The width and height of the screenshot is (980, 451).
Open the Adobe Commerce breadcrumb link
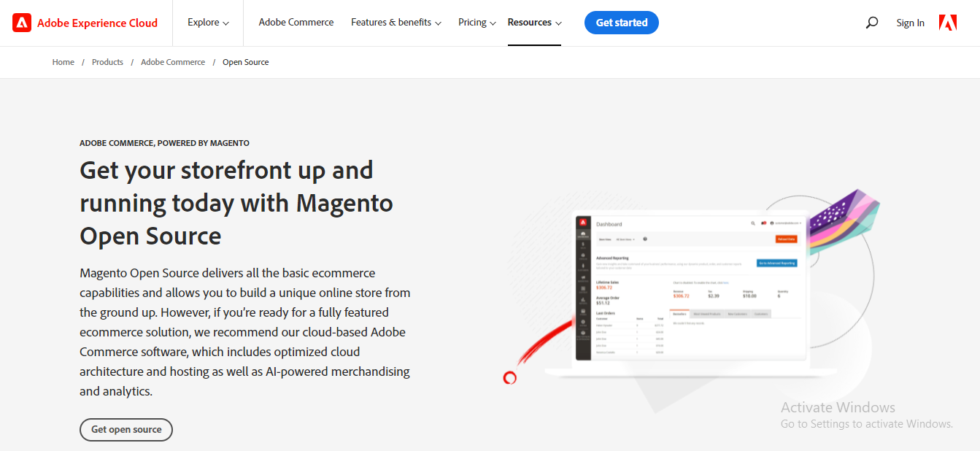click(173, 62)
